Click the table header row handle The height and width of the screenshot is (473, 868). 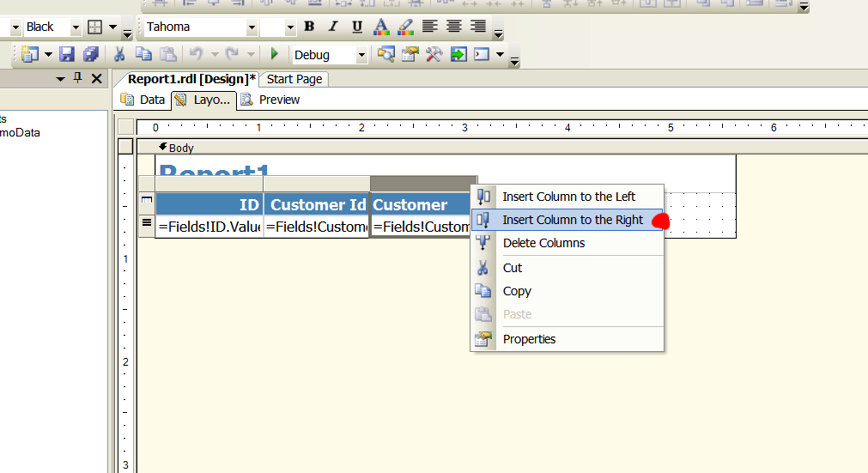pos(147,203)
